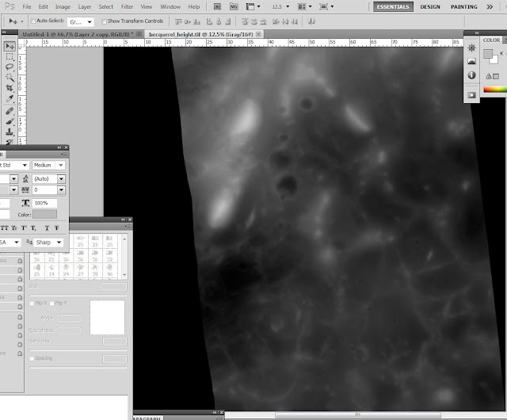The image size is (507, 420).
Task: Open the Window menu
Action: click(x=170, y=6)
